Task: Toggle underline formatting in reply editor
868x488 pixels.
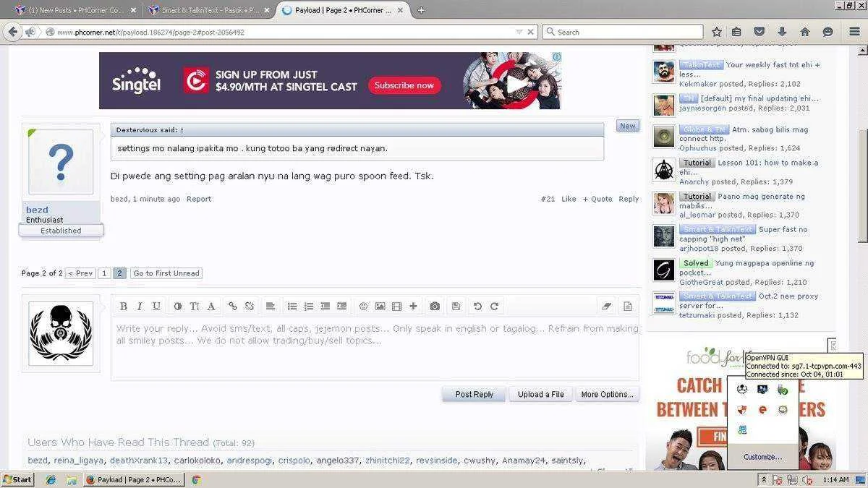Action: [156, 307]
